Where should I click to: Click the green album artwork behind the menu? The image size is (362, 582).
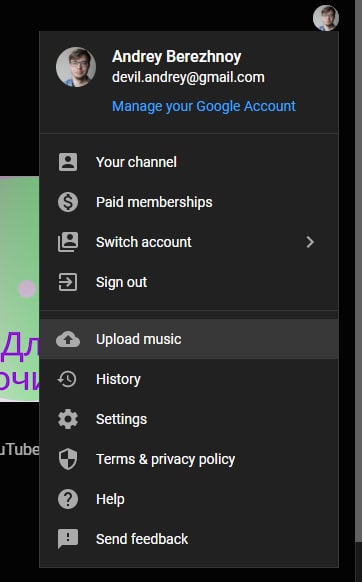click(19, 289)
